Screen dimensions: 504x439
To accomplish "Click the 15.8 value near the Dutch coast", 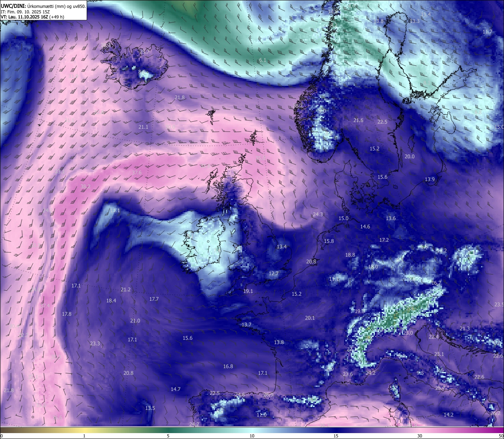I will [x=329, y=241].
